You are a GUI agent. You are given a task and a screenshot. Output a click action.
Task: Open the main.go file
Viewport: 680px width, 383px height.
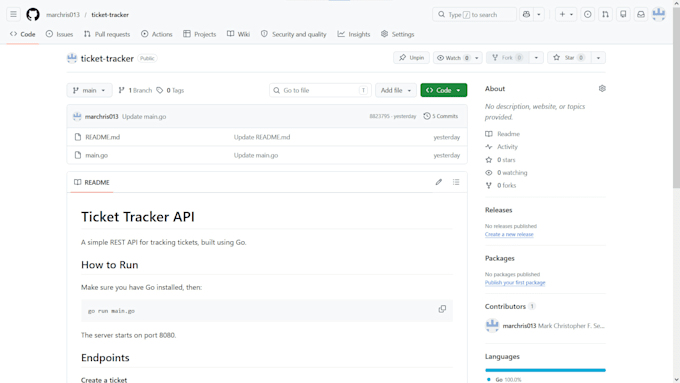tap(97, 155)
